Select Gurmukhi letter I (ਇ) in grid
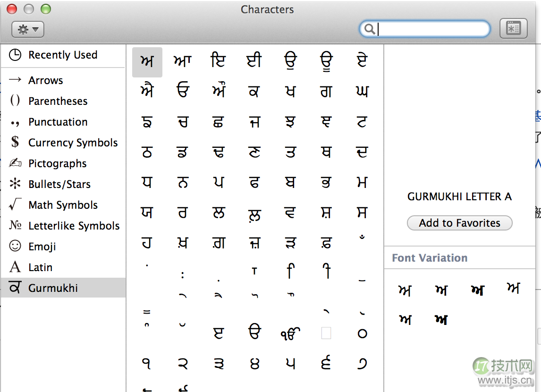The width and height of the screenshot is (541, 392). [x=219, y=60]
